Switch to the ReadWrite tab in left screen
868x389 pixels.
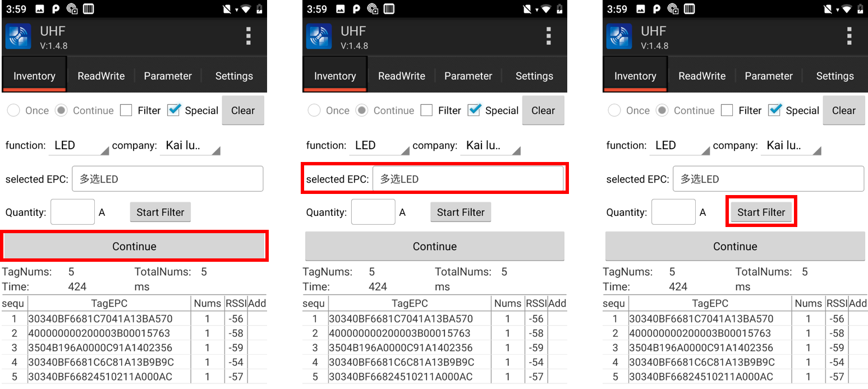[x=101, y=76]
